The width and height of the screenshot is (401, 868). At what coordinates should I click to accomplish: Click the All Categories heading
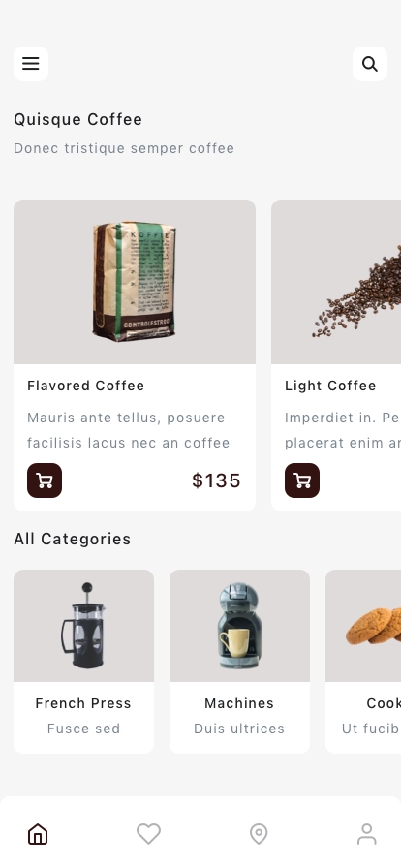pyautogui.click(x=73, y=539)
